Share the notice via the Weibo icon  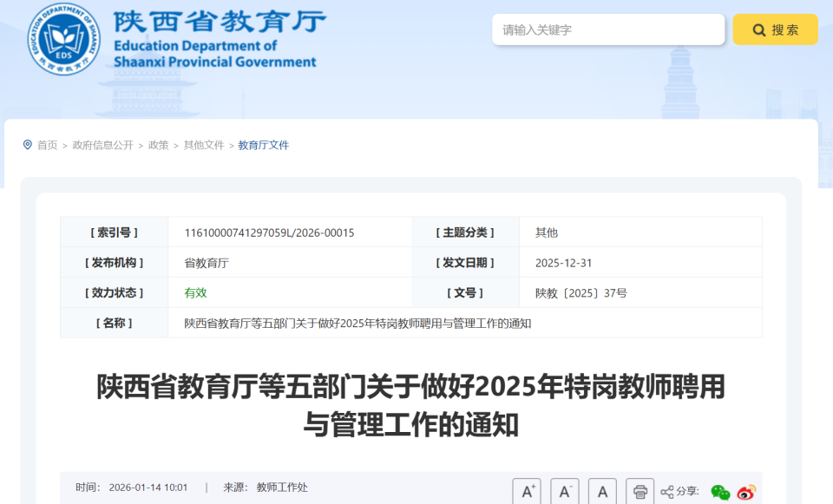coord(744,493)
